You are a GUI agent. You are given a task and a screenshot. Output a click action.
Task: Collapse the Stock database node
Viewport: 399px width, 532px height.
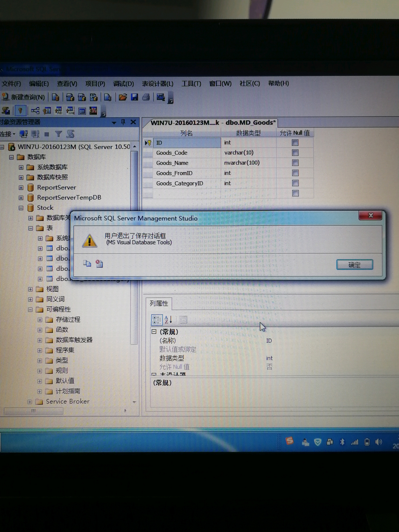pos(21,208)
